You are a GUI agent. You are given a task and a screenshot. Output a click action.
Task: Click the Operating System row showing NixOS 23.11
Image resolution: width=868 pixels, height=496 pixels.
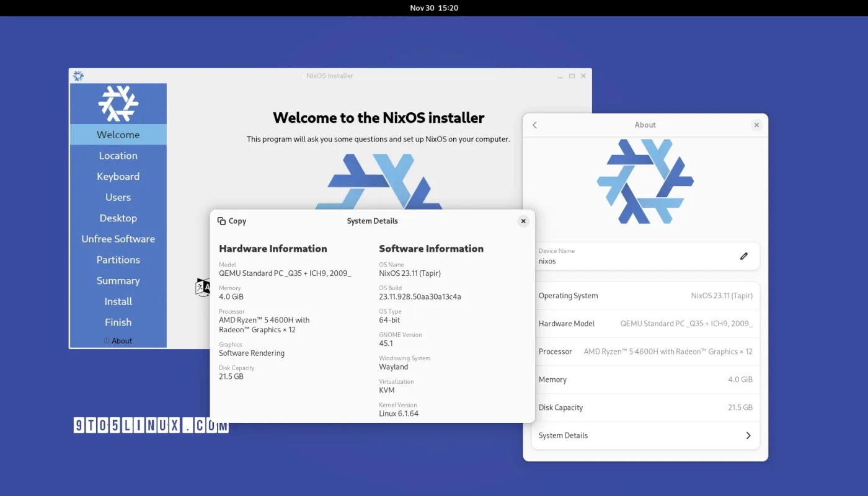(x=645, y=295)
